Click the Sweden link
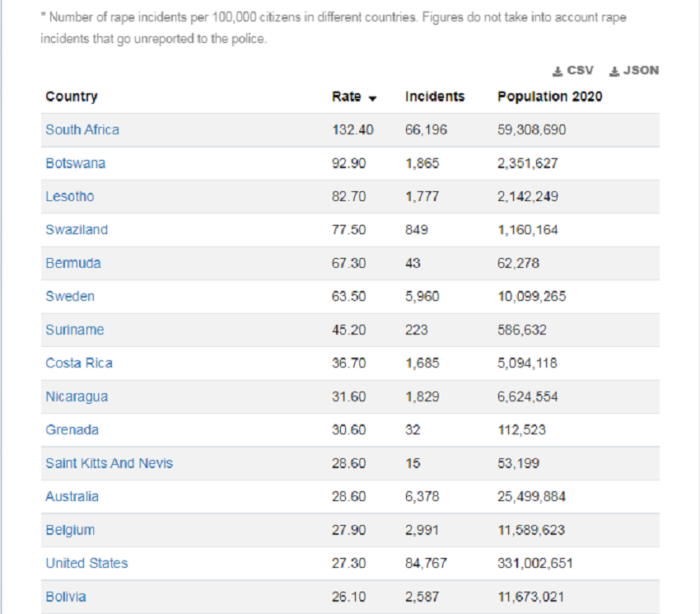This screenshot has height=614, width=700. click(70, 297)
